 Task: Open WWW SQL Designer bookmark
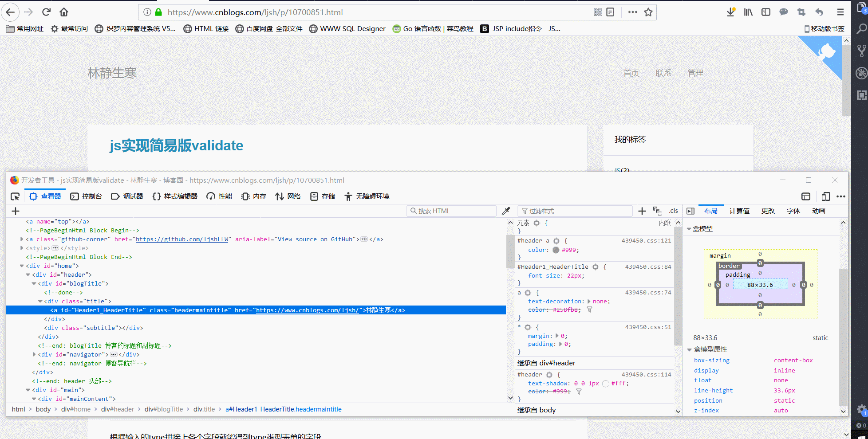tap(347, 29)
